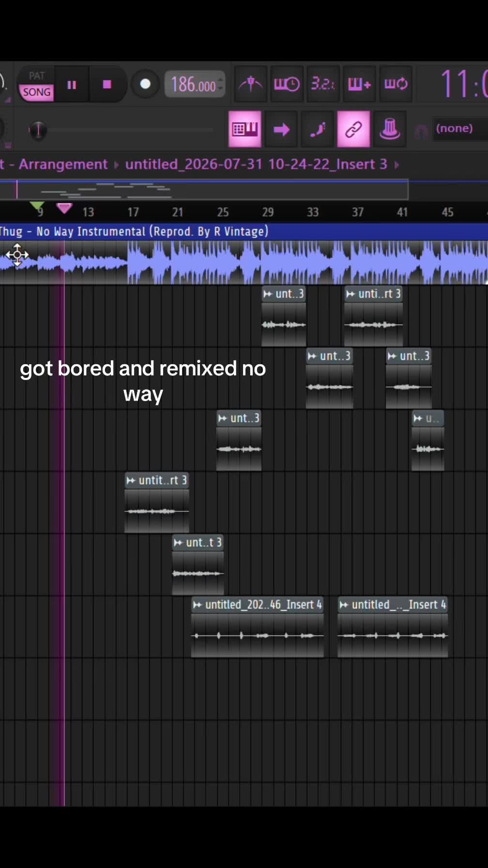Viewport: 488px width, 868px height.
Task: Switch to PAT mode
Action: (x=37, y=76)
